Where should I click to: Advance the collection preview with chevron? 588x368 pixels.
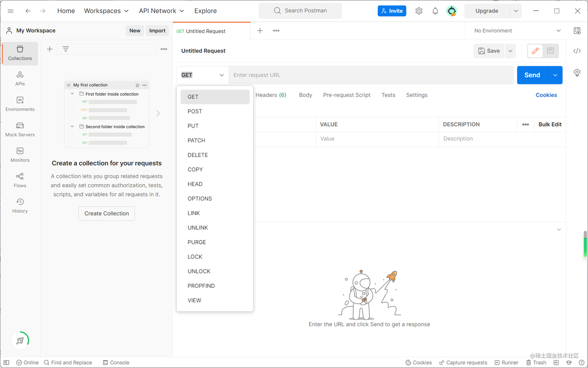[158, 113]
